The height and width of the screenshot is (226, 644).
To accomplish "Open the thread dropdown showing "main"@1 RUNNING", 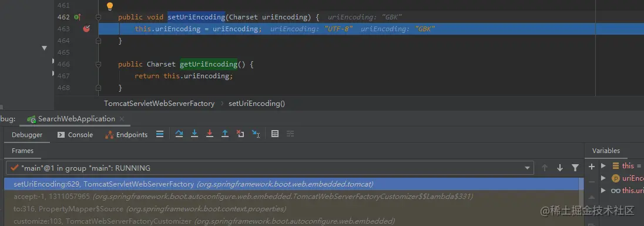I will coord(270,168).
